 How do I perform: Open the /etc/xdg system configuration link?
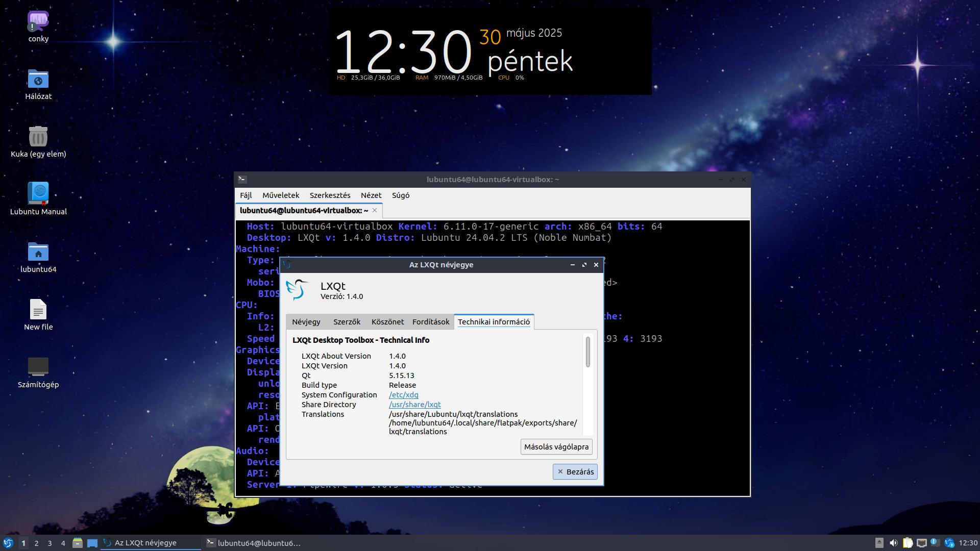point(403,395)
